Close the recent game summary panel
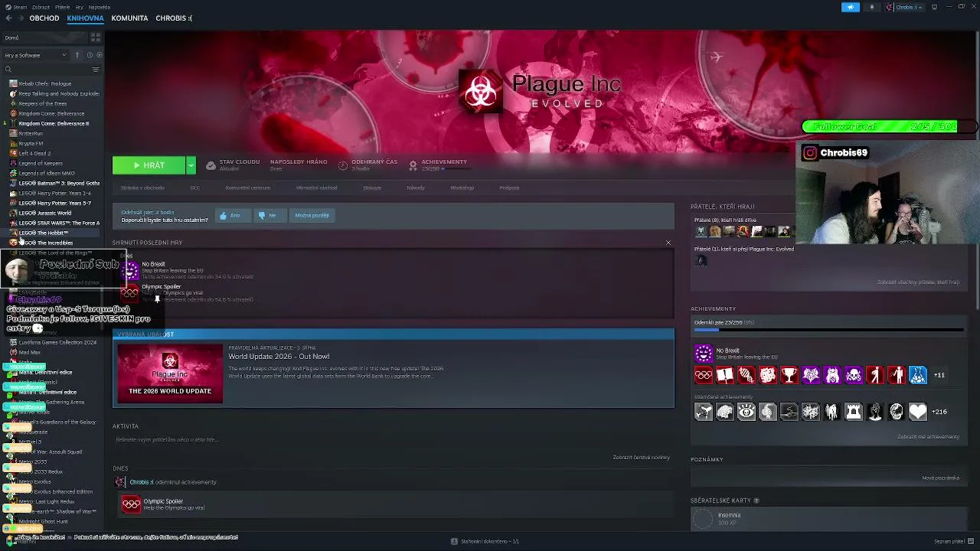This screenshot has width=980, height=551. pos(668,243)
